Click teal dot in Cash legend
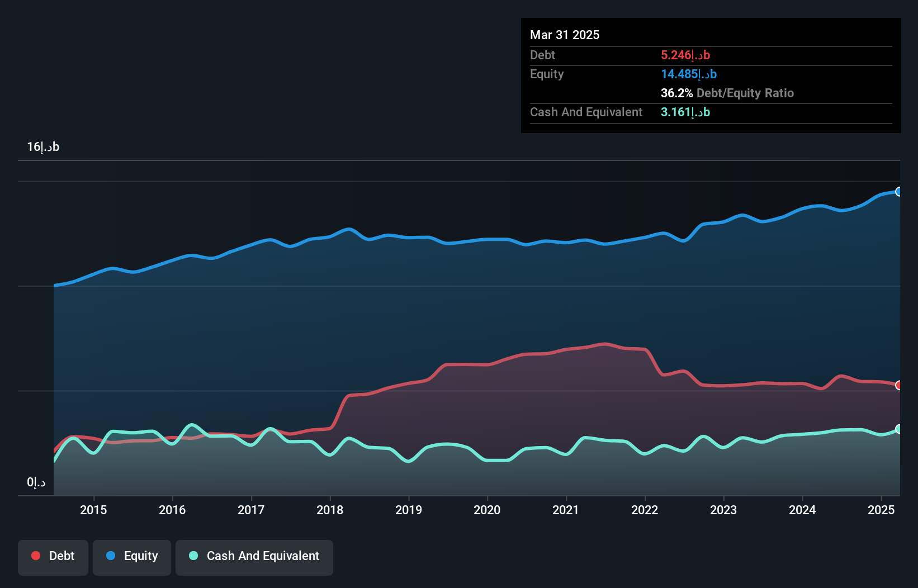 click(193, 556)
